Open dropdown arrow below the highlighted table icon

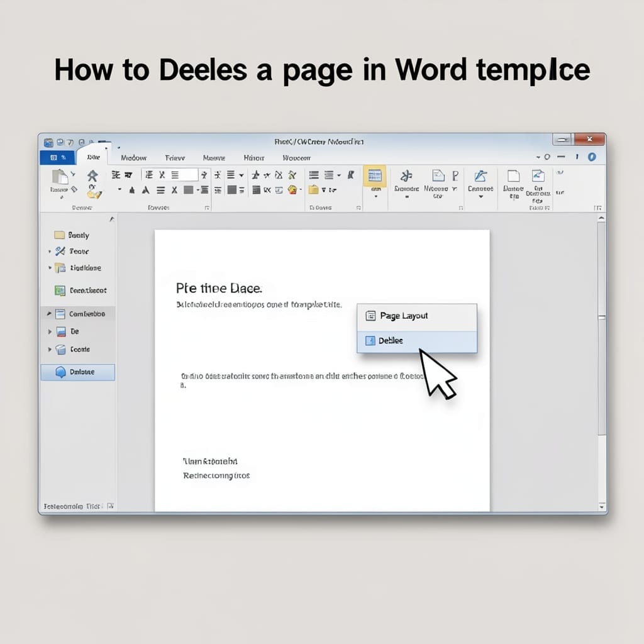coord(376,197)
